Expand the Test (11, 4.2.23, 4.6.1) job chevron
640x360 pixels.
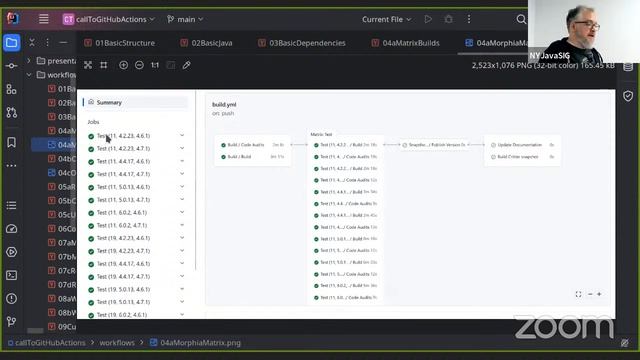click(x=182, y=135)
